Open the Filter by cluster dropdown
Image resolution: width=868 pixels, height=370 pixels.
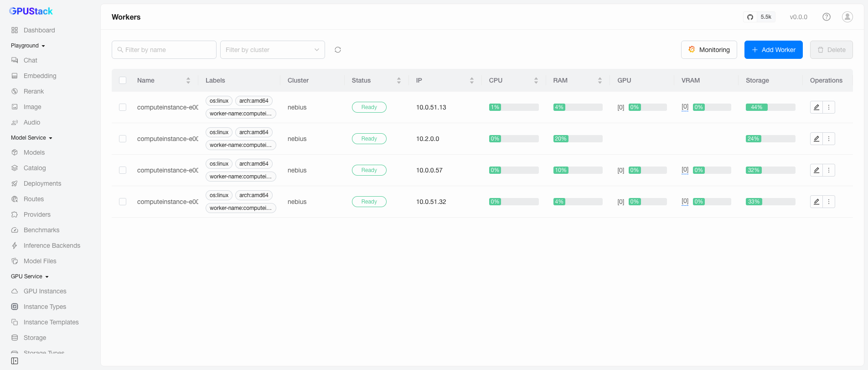click(x=273, y=50)
